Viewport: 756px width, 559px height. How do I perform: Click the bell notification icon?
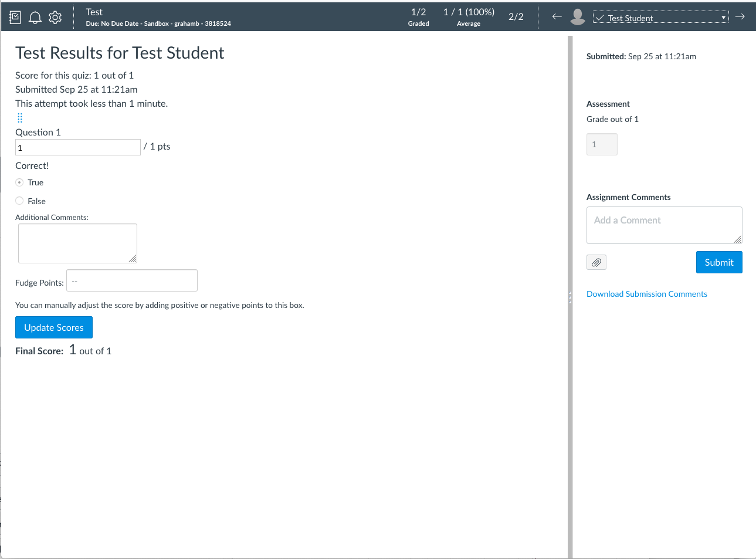pyautogui.click(x=35, y=18)
